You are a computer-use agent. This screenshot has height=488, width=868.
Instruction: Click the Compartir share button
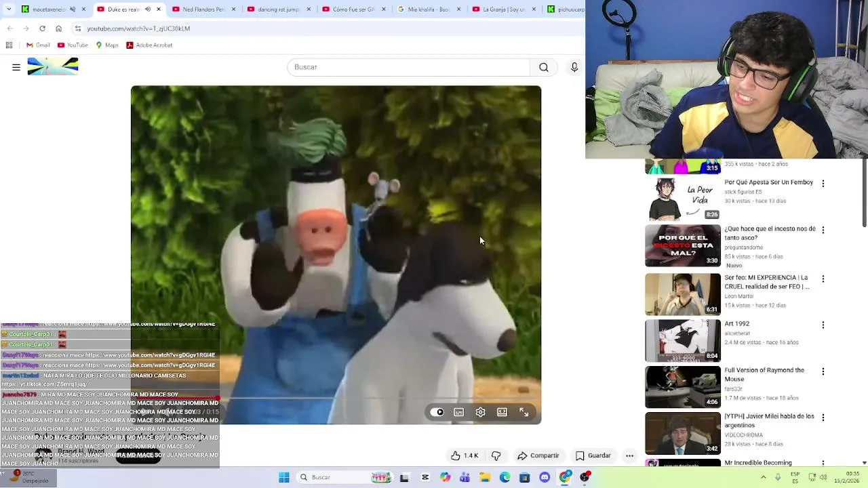point(538,455)
